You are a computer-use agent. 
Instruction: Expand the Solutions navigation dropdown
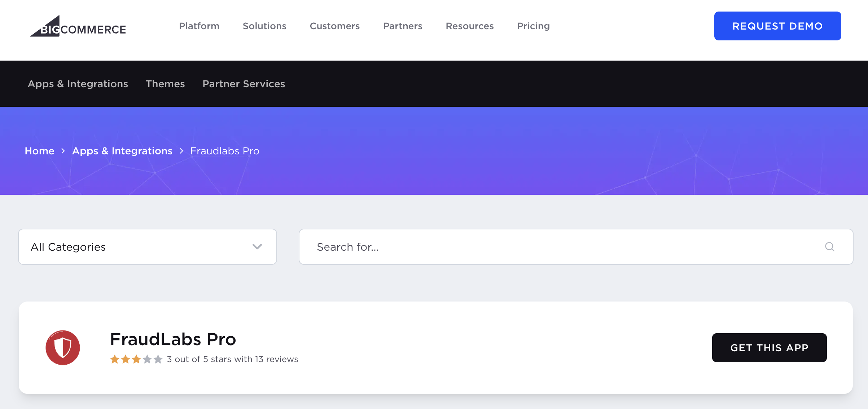point(264,26)
